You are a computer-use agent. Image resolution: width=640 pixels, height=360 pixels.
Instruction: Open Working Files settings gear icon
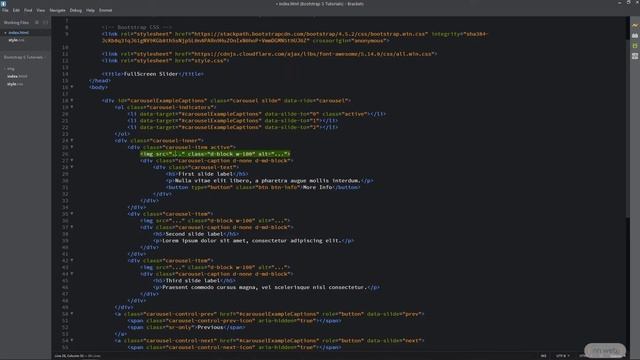coord(37,22)
